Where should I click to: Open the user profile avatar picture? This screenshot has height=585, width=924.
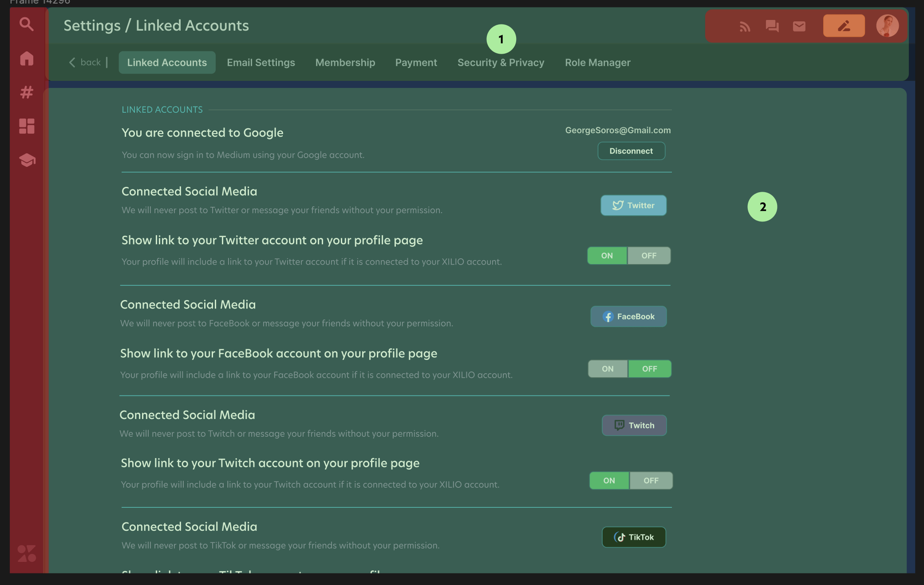click(x=888, y=26)
